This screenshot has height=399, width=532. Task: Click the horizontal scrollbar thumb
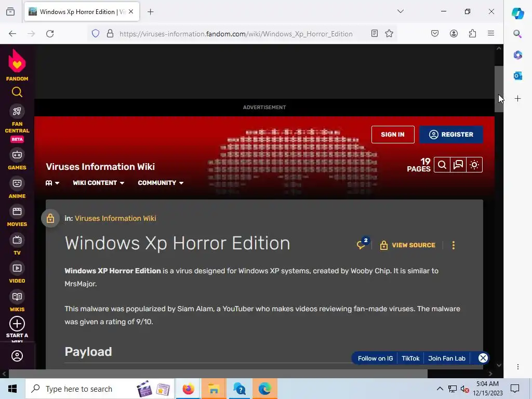[x=218, y=374]
